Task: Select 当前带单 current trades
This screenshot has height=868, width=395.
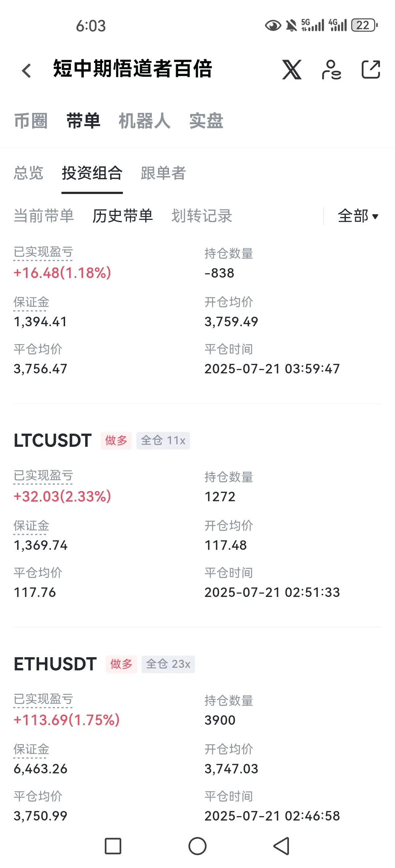Action: pyautogui.click(x=44, y=216)
